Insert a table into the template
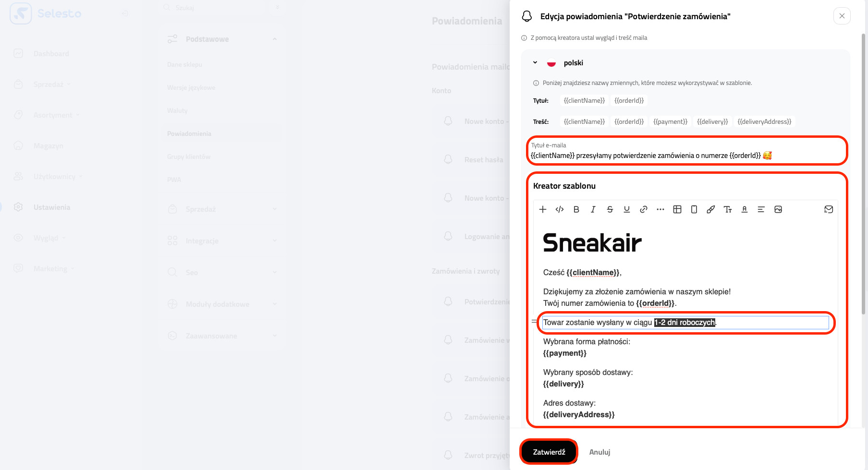This screenshot has width=868, height=470. 677,209
